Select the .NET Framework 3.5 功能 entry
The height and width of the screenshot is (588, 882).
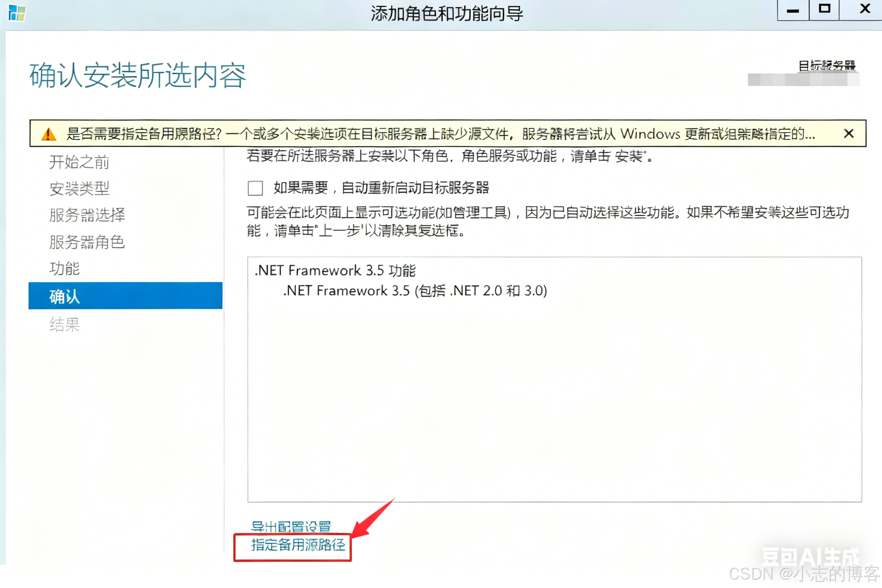[x=335, y=270]
